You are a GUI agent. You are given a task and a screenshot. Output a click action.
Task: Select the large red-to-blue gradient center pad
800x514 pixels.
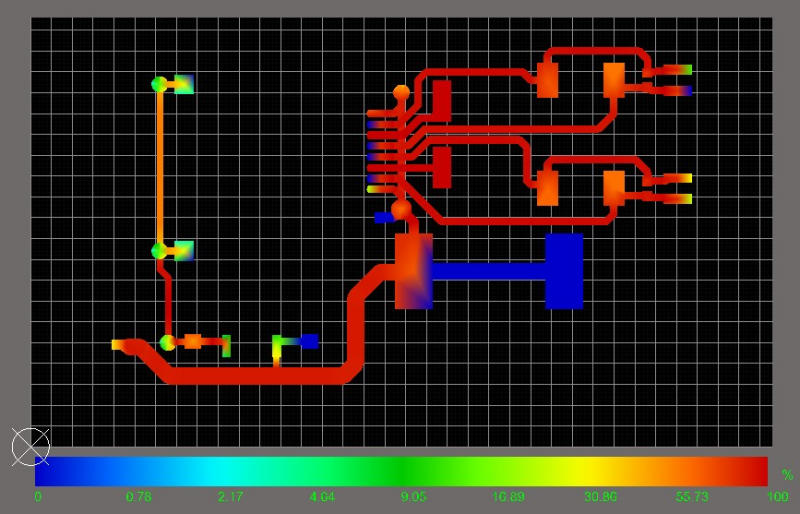pyautogui.click(x=414, y=271)
